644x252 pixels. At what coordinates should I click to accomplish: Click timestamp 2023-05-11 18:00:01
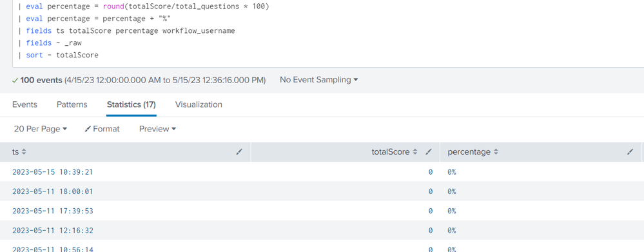pos(53,191)
